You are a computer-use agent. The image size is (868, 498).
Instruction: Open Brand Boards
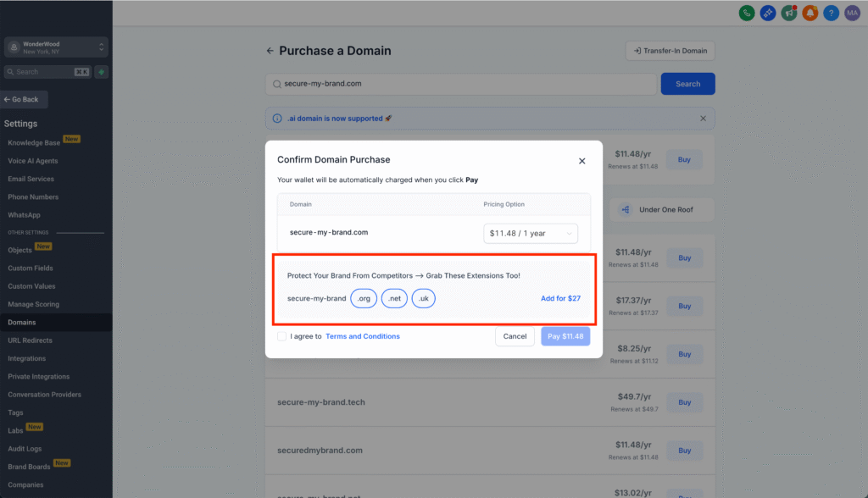click(x=29, y=467)
